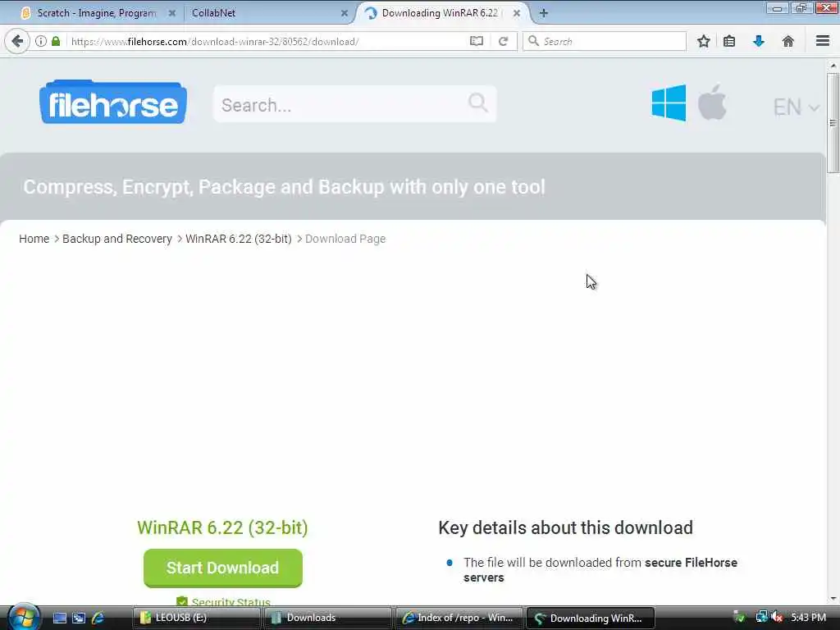Click the Download Page breadcrumb text
The image size is (840, 630).
click(345, 239)
